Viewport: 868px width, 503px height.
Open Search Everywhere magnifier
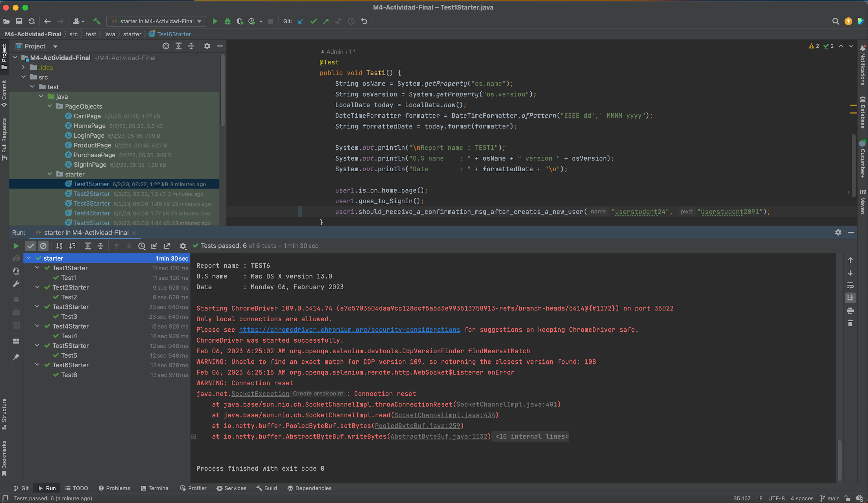coord(836,21)
